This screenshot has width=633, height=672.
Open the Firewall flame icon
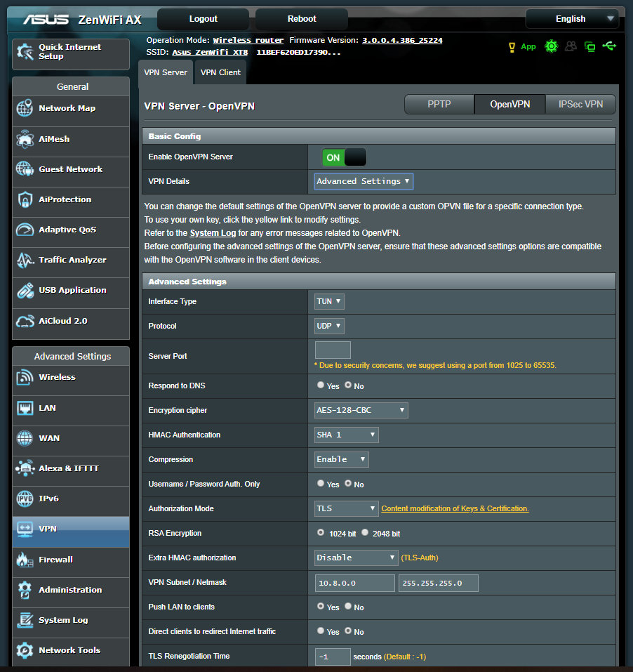click(25, 559)
